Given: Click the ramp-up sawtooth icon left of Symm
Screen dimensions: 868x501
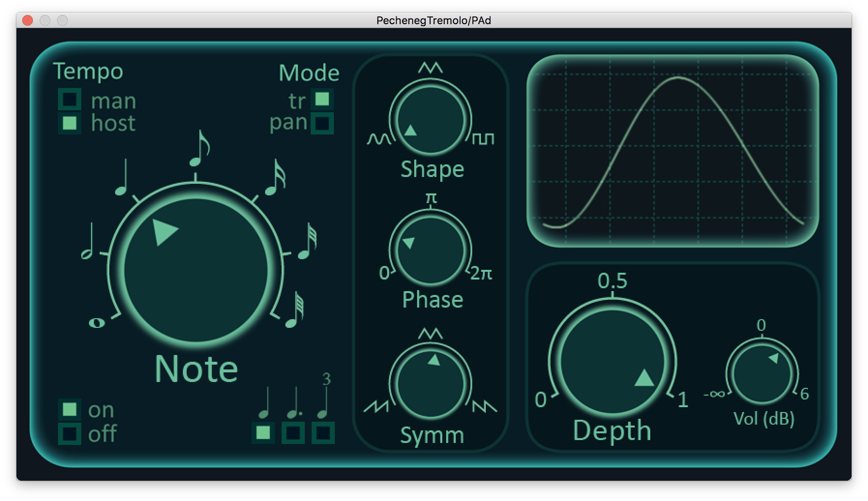Looking at the screenshot, I should coord(376,406).
